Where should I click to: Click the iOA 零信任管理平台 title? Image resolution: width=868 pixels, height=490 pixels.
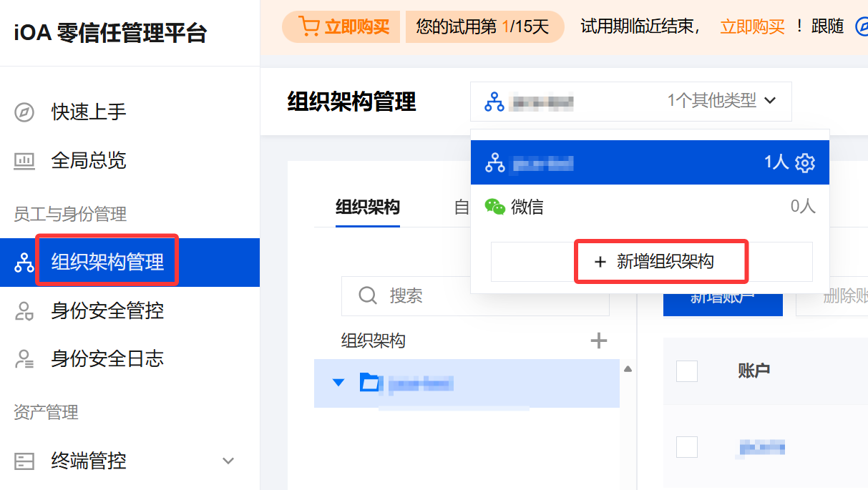tap(110, 33)
